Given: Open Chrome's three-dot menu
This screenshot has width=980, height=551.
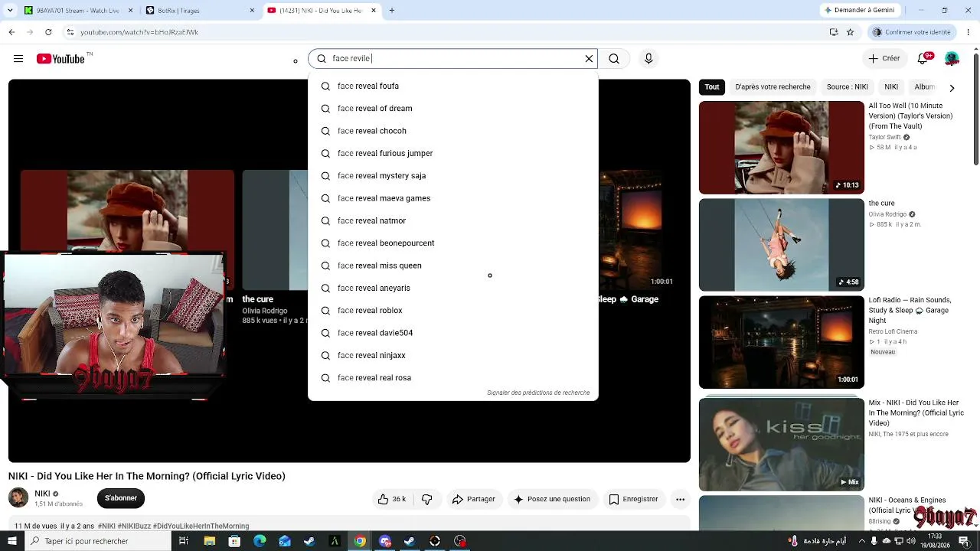Looking at the screenshot, I should (x=967, y=32).
